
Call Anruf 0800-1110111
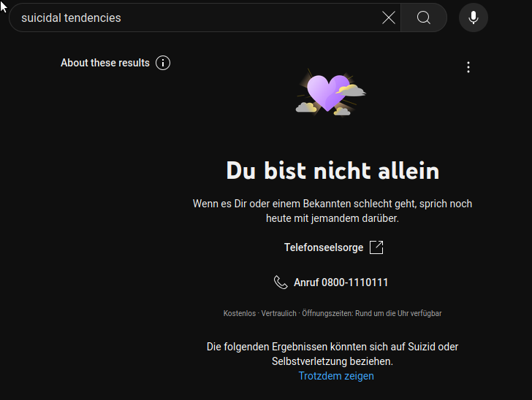(341, 282)
